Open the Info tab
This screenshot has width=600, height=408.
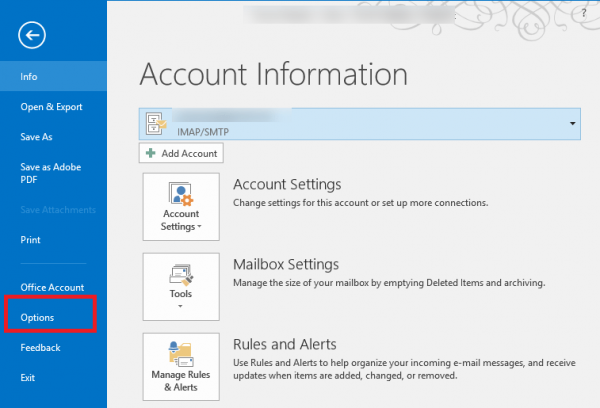tap(53, 76)
